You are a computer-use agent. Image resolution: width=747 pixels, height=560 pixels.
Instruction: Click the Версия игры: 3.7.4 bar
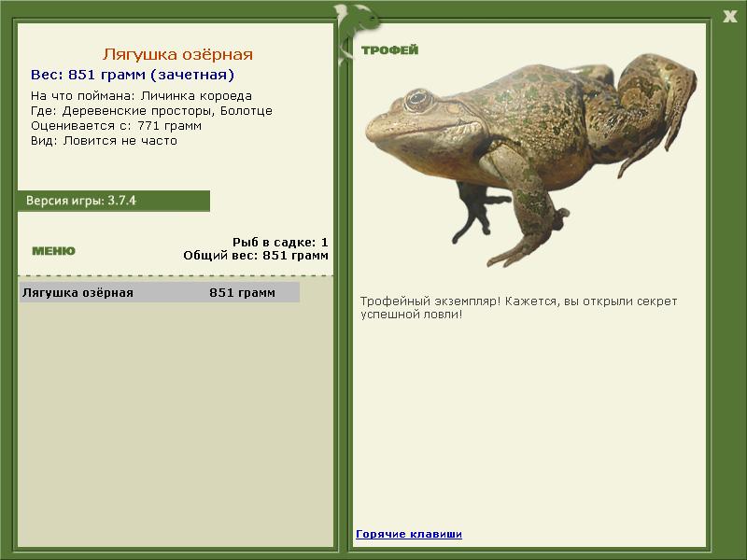[x=113, y=201]
